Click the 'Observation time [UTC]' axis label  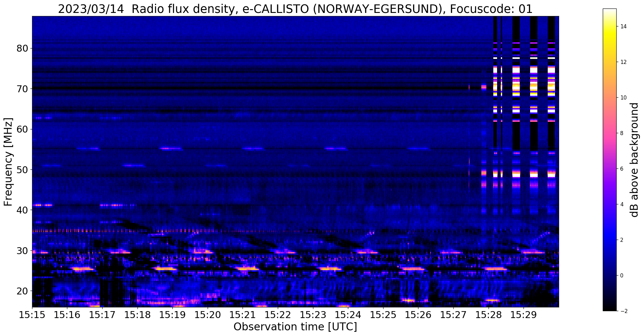click(295, 327)
